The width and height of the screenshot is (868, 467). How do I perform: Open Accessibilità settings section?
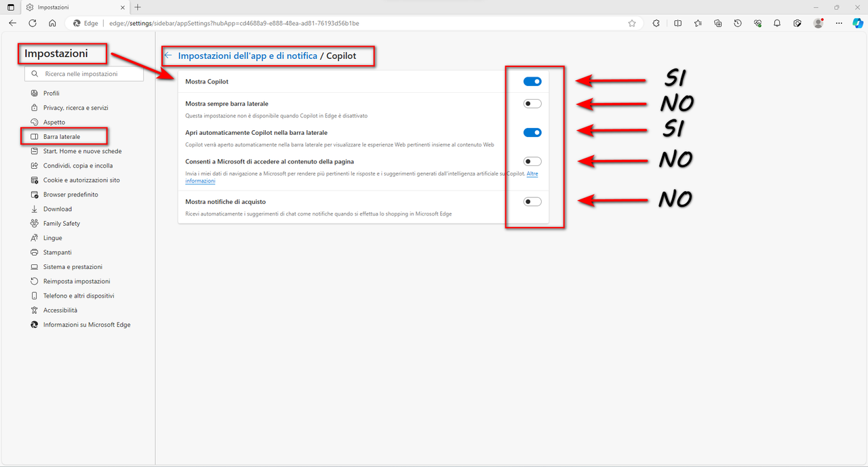tap(60, 310)
